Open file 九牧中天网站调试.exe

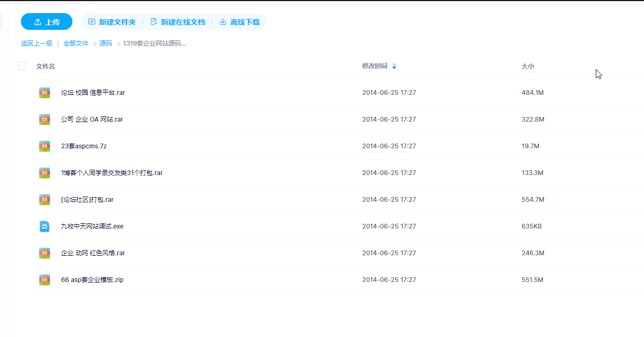coord(92,226)
